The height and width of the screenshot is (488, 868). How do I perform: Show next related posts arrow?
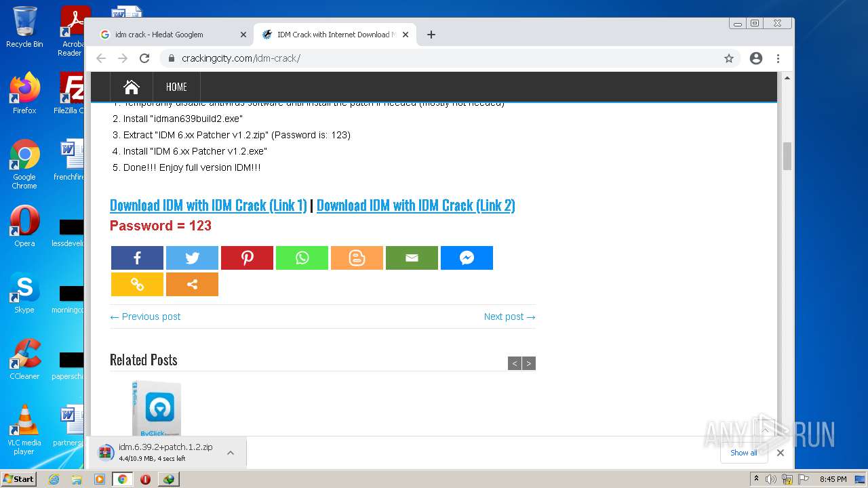click(529, 363)
